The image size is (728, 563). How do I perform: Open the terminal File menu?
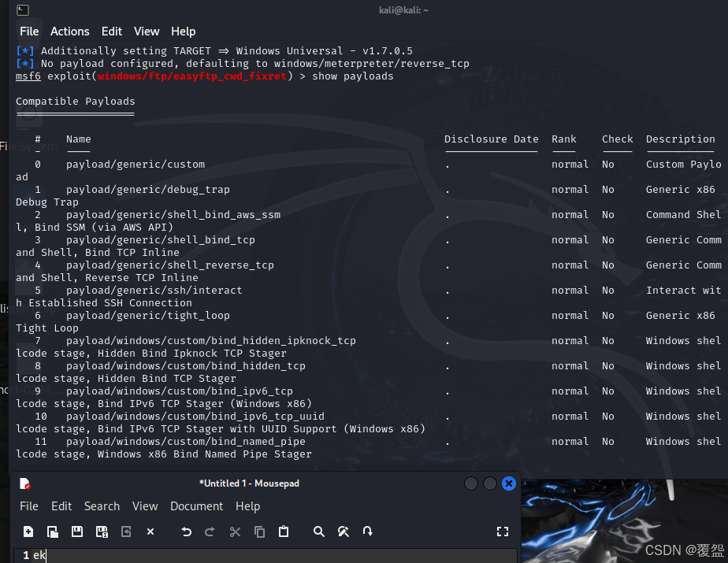click(x=29, y=31)
